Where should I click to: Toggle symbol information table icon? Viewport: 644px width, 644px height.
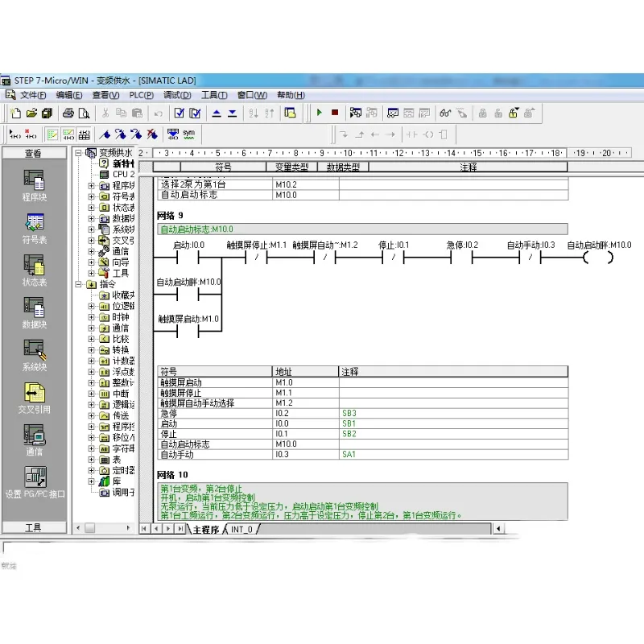(x=85, y=134)
